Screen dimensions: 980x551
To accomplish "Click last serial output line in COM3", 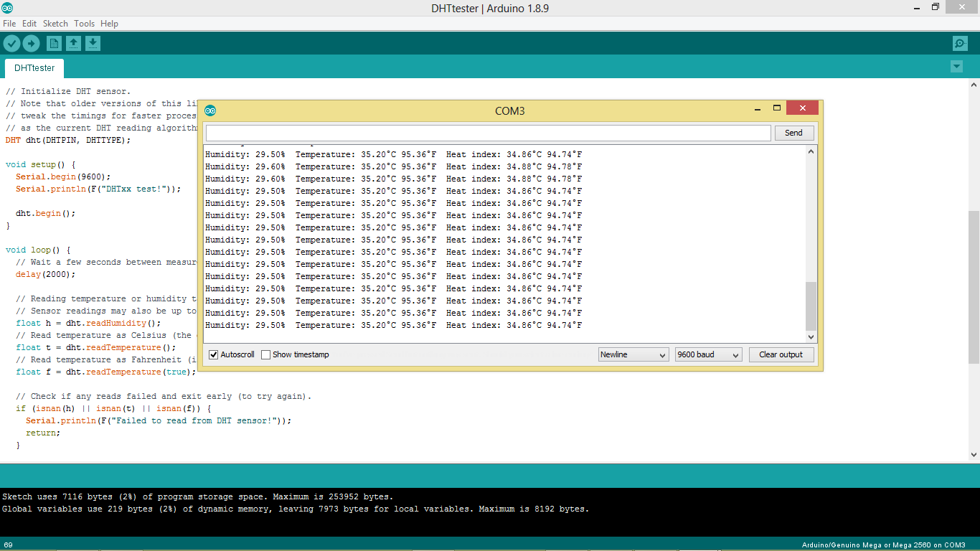I will coord(393,325).
